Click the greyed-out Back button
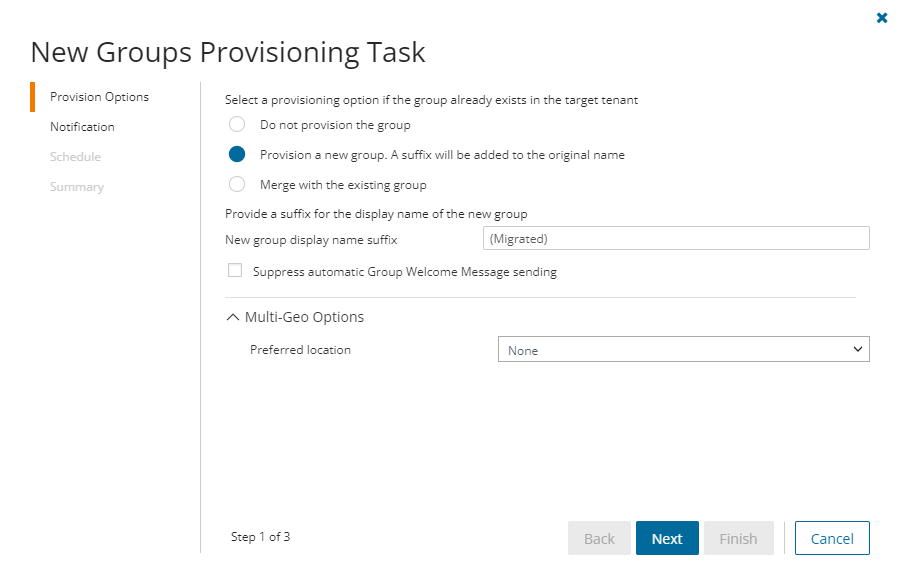900x585 pixels. [x=599, y=538]
